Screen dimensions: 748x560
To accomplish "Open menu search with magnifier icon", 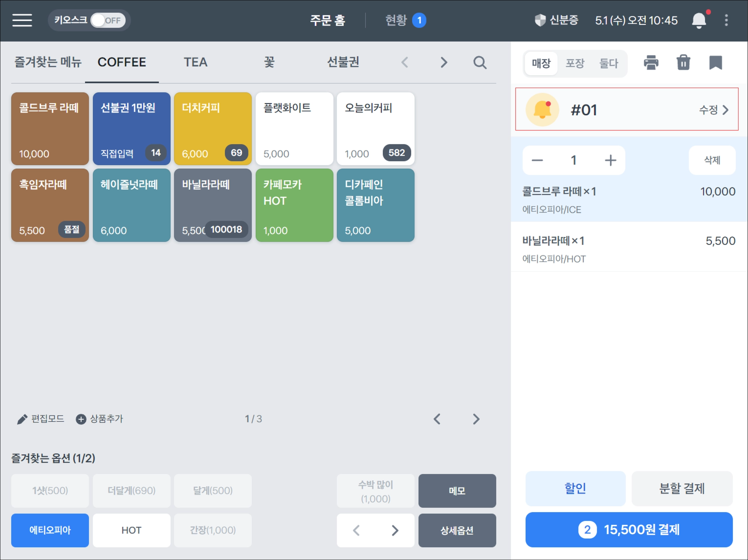I will tap(480, 63).
